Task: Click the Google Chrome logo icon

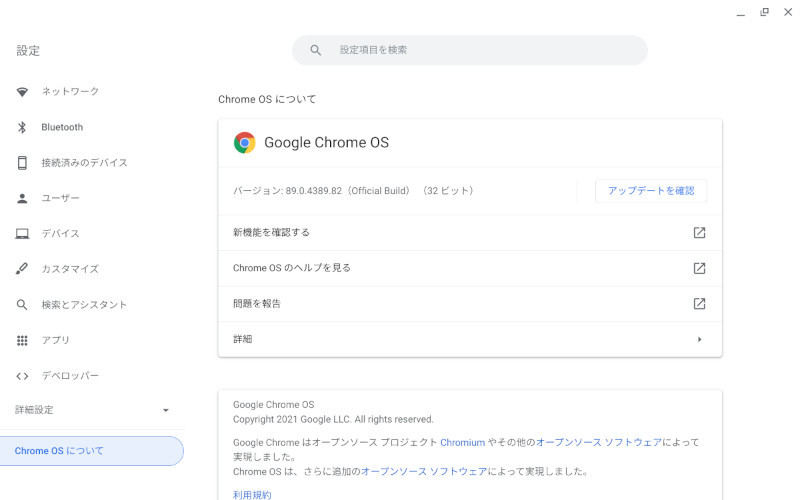Action: (x=244, y=143)
